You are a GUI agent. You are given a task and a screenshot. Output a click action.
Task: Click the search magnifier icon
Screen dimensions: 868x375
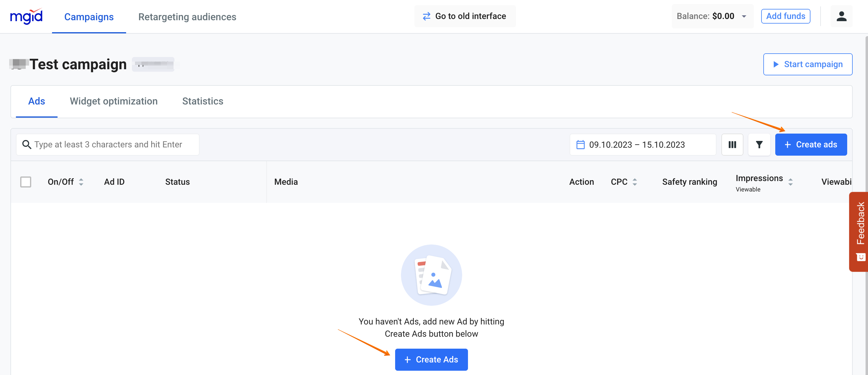click(x=26, y=145)
